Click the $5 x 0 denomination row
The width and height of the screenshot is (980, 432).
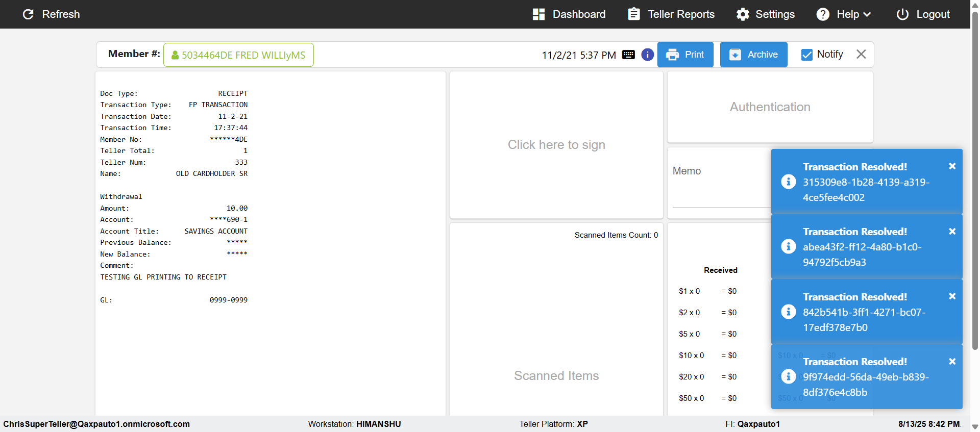click(x=707, y=334)
